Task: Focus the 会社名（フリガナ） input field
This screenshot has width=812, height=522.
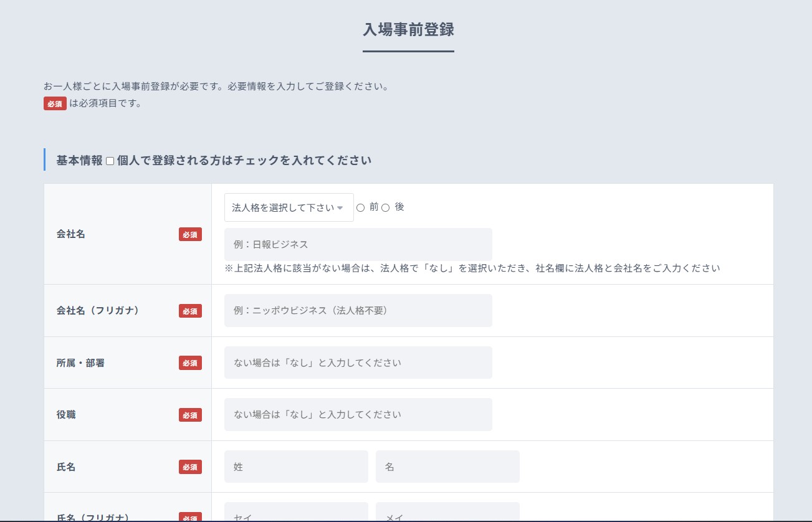Action: [358, 310]
